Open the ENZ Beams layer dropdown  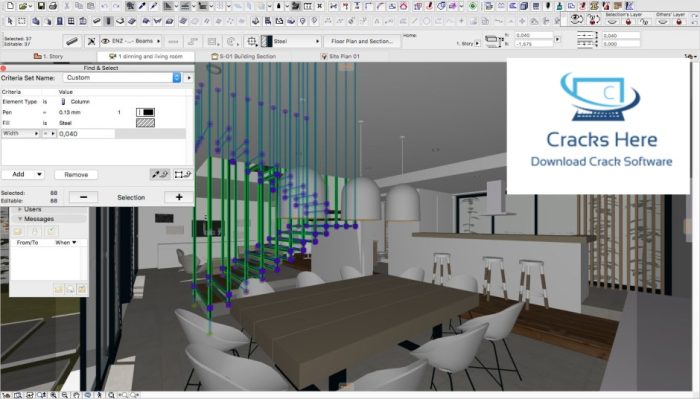tap(131, 41)
